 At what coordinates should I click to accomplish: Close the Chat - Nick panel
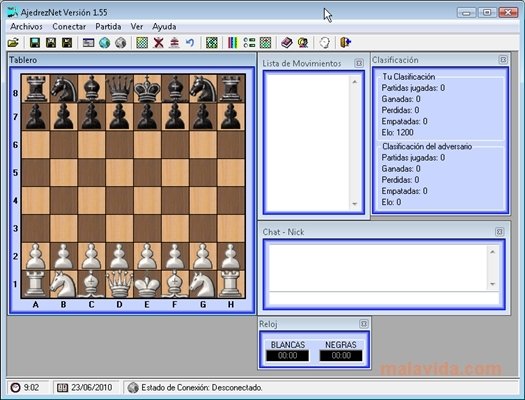(x=499, y=232)
